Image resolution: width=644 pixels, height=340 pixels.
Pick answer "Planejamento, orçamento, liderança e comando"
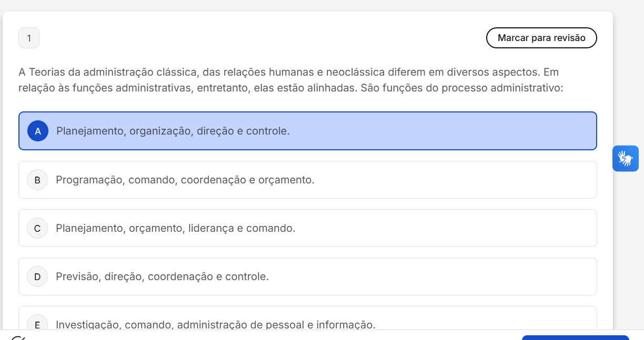pos(175,228)
